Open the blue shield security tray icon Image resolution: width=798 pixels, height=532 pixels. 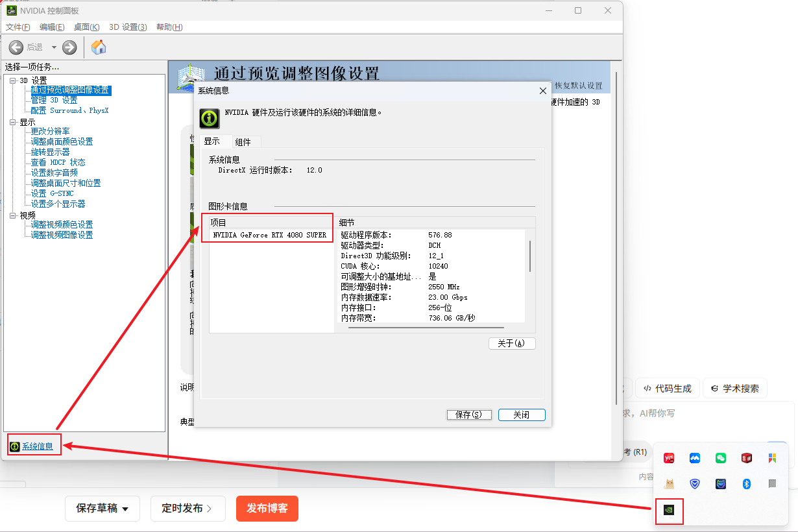pos(695,484)
